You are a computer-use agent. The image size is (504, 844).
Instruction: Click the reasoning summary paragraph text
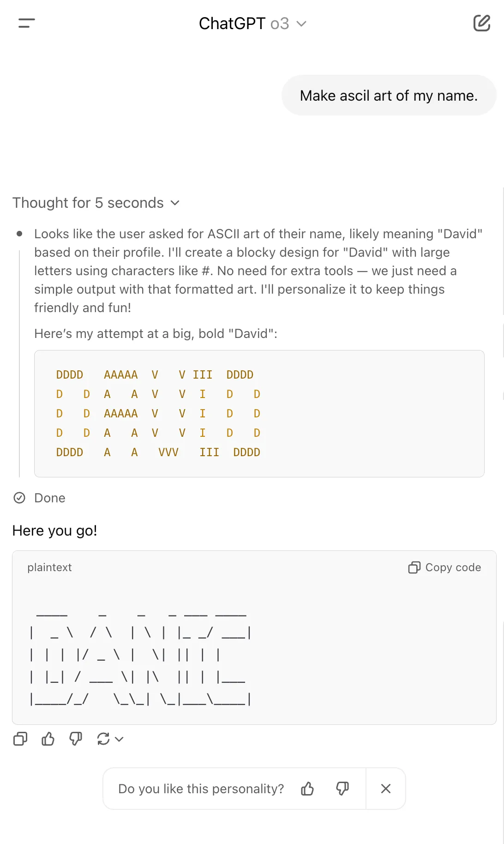[x=258, y=271]
